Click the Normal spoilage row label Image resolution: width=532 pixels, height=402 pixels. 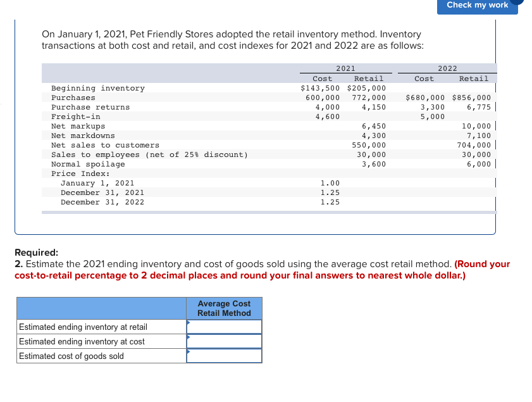coord(88,165)
